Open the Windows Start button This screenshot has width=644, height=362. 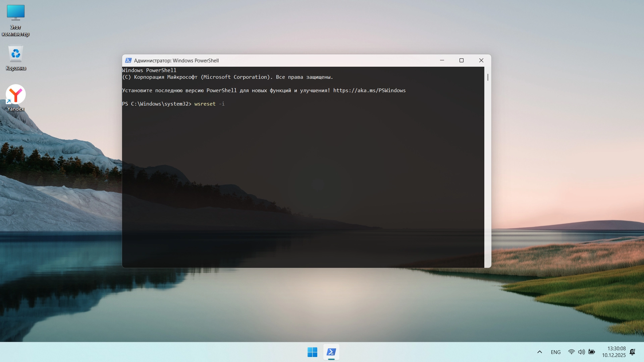[x=312, y=352]
